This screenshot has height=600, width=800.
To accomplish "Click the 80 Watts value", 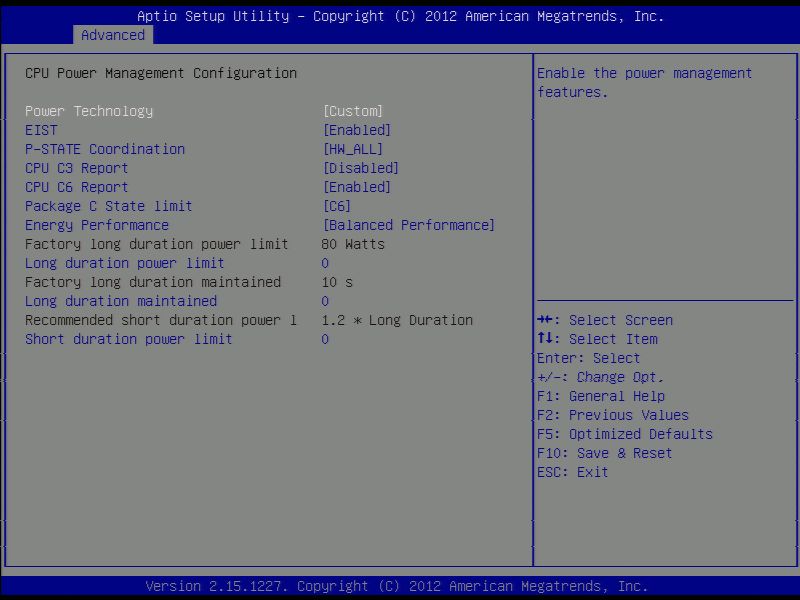I will (x=353, y=244).
